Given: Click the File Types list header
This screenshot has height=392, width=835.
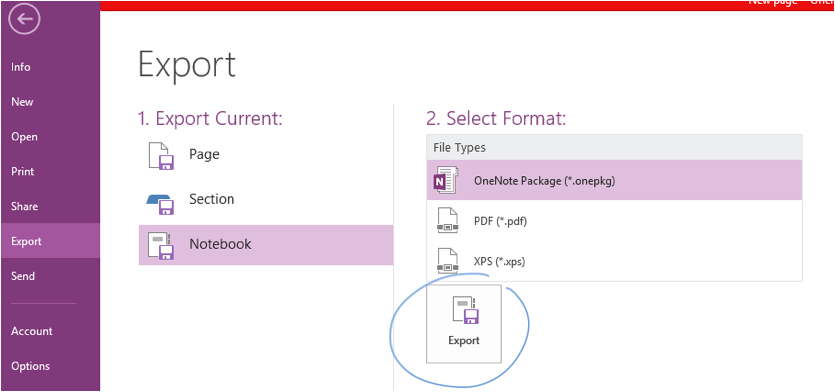Looking at the screenshot, I should 614,148.
